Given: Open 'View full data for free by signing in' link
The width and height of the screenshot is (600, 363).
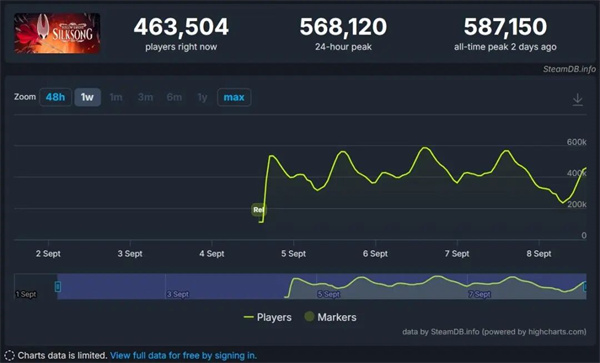Looking at the screenshot, I should 183,355.
